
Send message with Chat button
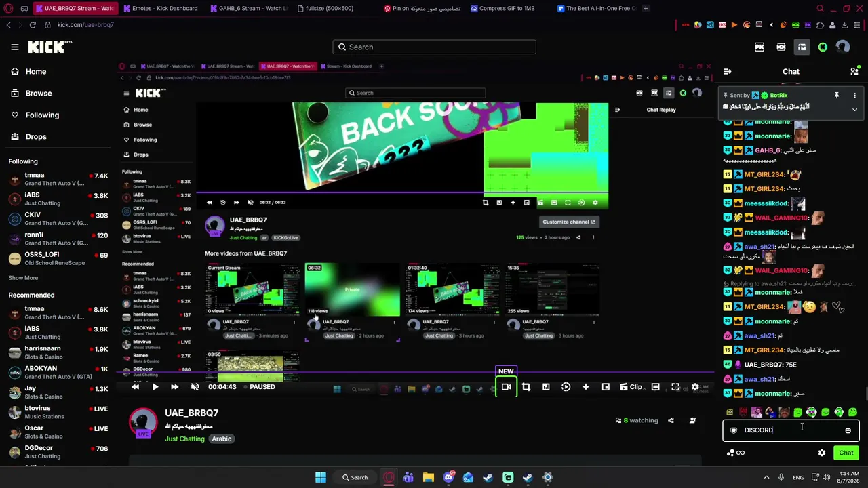point(846,453)
